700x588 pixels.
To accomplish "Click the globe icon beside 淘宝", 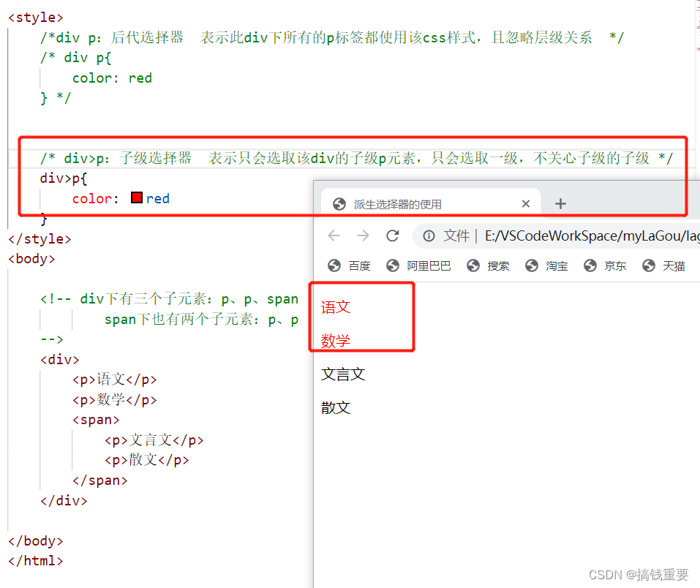I will [x=532, y=265].
